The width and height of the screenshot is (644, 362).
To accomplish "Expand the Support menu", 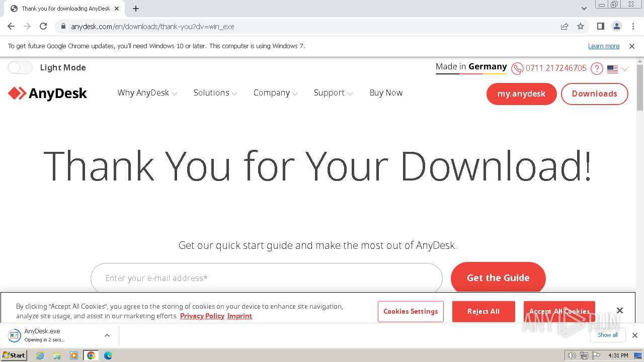I will (x=334, y=93).
